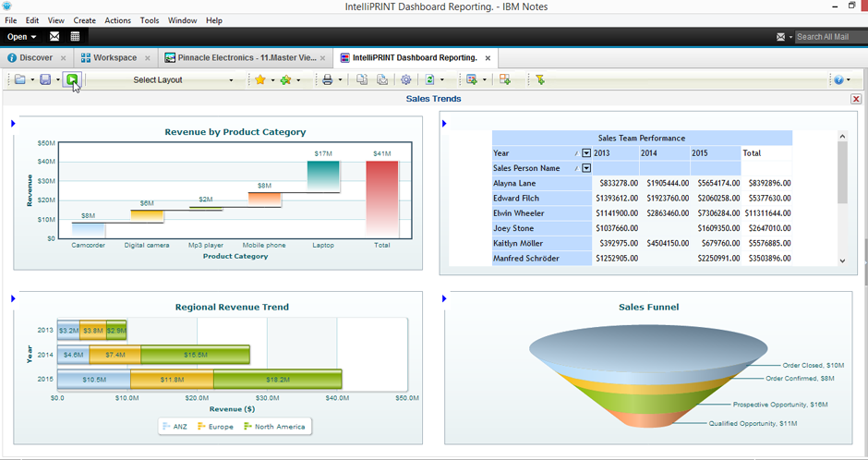Click the yellow star favorites icon

260,80
